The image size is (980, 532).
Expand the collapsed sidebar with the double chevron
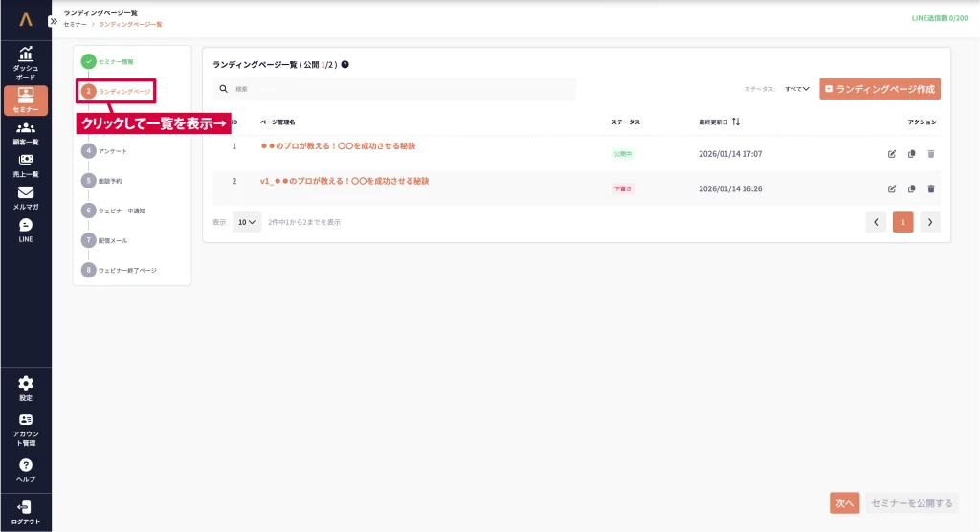click(54, 21)
